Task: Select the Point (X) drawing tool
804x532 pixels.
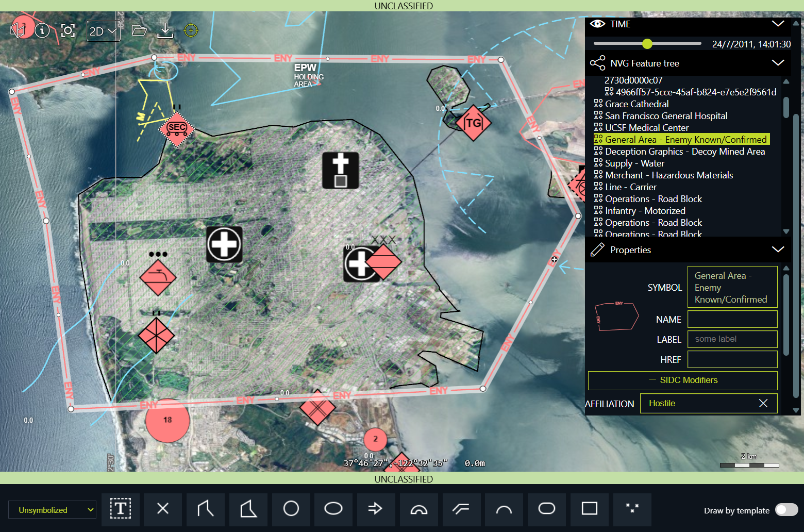Action: pyautogui.click(x=163, y=509)
